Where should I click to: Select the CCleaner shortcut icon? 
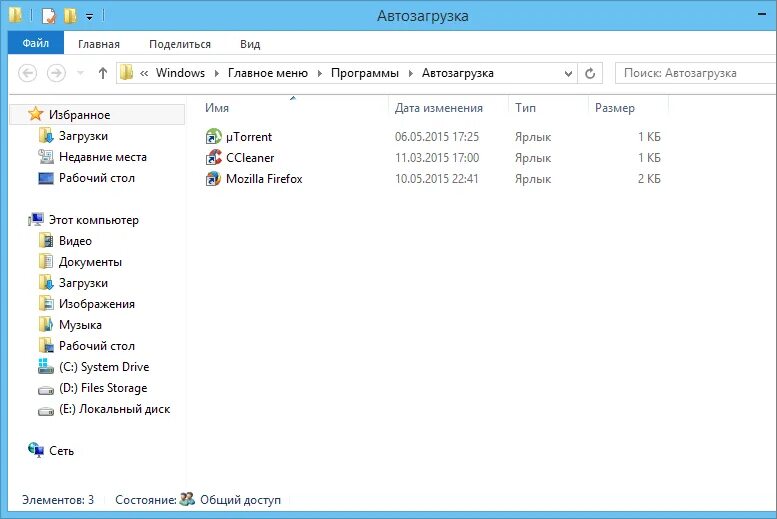coord(214,158)
